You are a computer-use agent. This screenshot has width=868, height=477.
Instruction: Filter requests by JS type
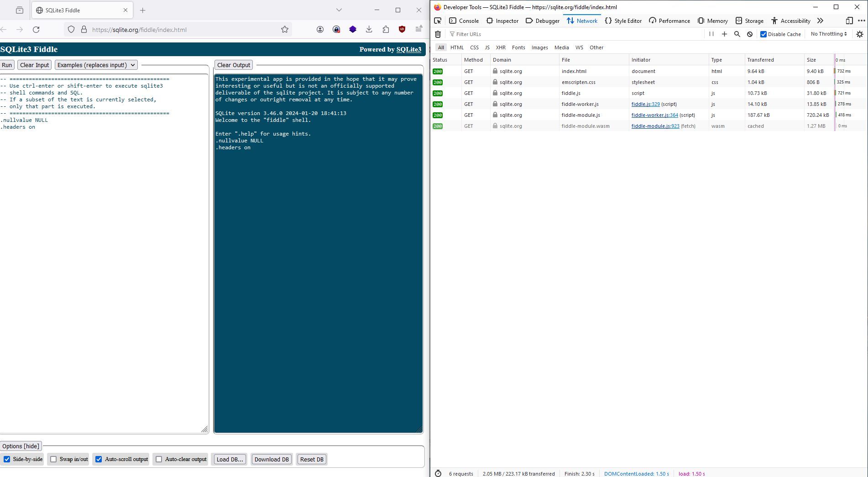click(487, 47)
